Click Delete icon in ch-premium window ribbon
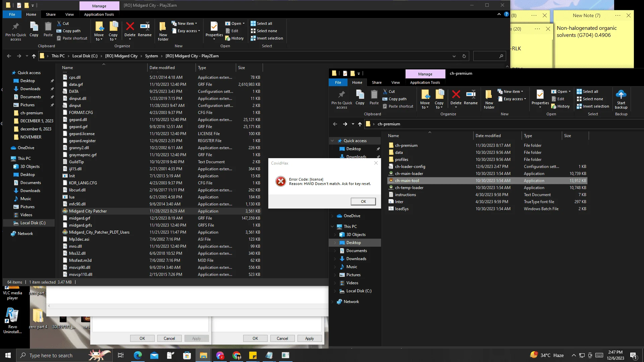Screen dimensions: 644x362 pyautogui.click(x=456, y=99)
